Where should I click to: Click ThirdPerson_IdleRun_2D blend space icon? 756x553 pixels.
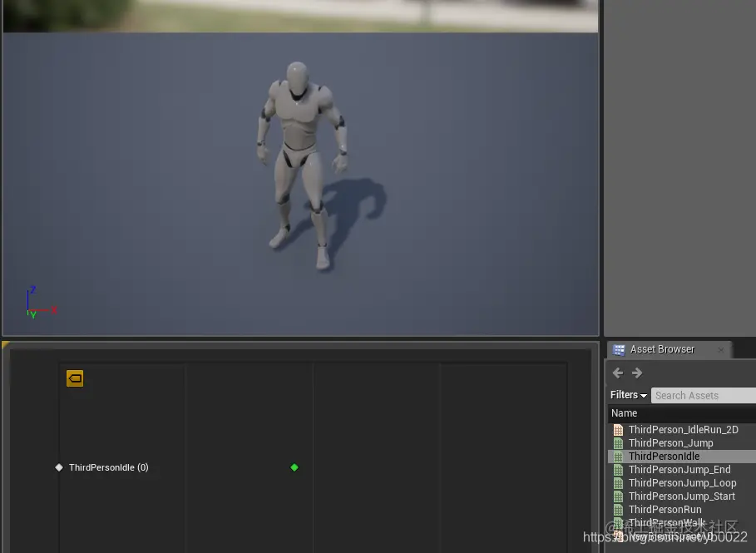[618, 430]
